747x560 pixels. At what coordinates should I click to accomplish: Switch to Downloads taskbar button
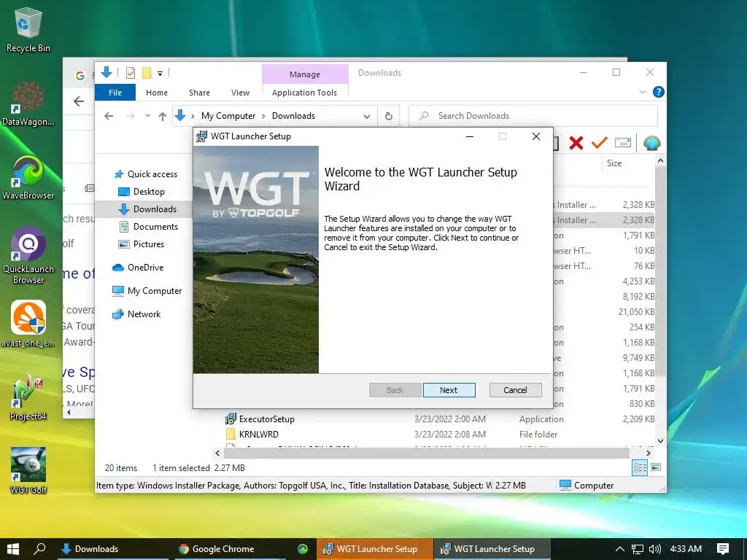[113, 549]
